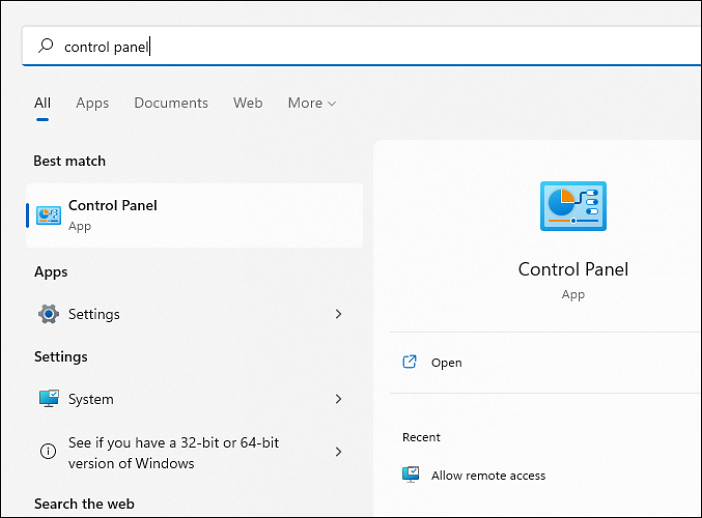The width and height of the screenshot is (702, 518).
Task: Expand the 32-bit or 64-bit result chevron
Action: pyautogui.click(x=338, y=452)
